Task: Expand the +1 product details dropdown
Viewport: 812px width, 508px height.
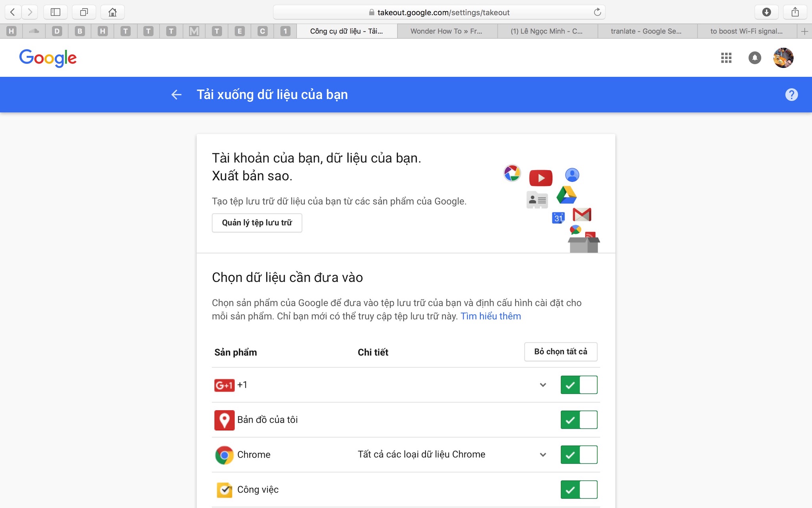Action: (x=542, y=385)
